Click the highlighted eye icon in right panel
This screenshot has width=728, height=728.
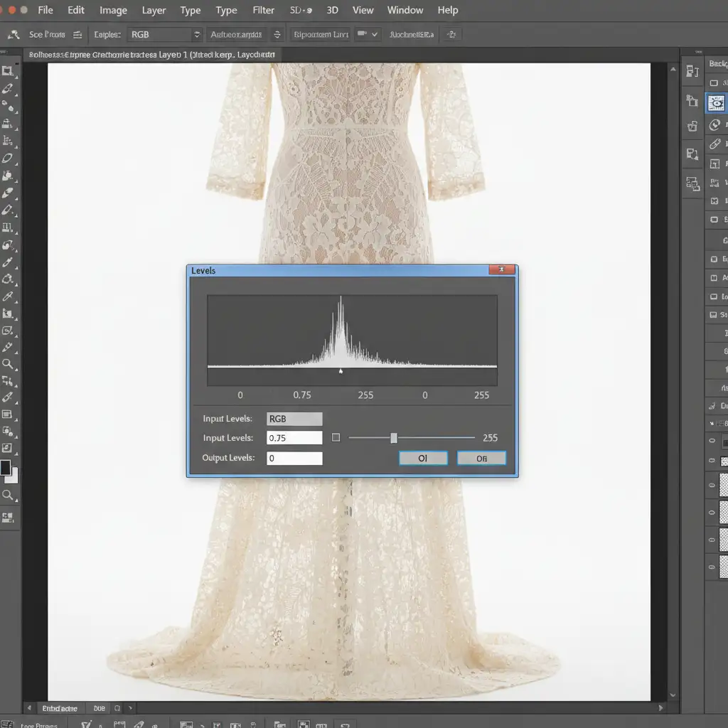coord(717,104)
